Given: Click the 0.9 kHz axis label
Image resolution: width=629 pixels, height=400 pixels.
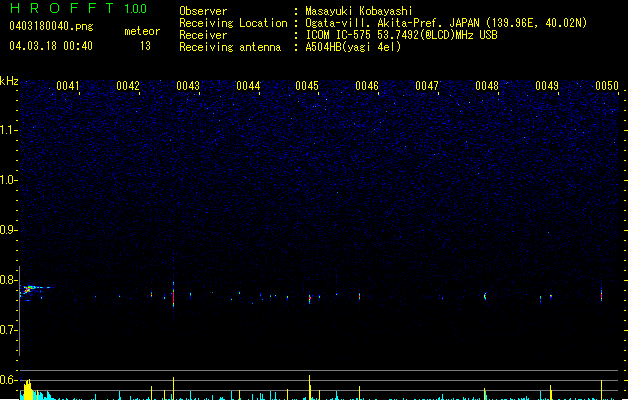Looking at the screenshot, I should pos(8,230).
